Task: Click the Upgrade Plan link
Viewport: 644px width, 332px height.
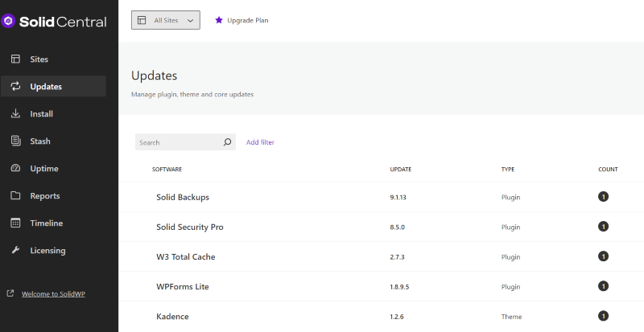Action: (x=248, y=20)
